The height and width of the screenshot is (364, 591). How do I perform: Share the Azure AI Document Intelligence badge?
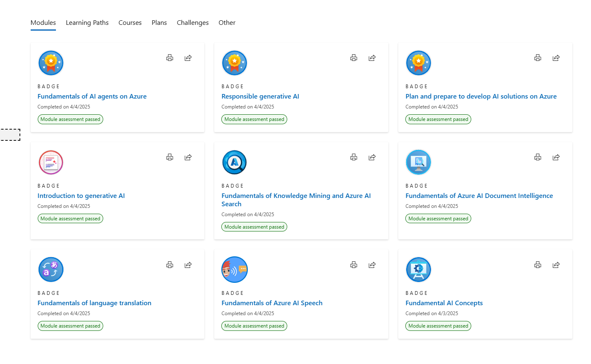coord(556,157)
